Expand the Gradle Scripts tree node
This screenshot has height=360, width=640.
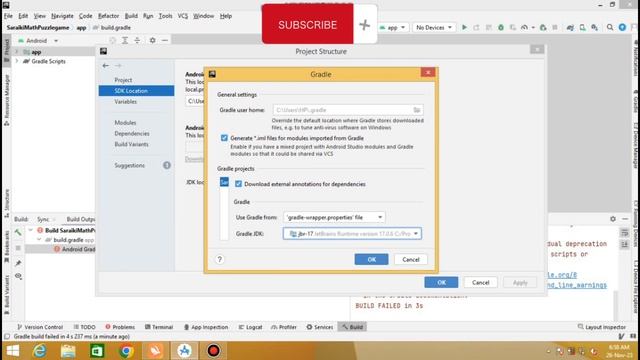17,61
